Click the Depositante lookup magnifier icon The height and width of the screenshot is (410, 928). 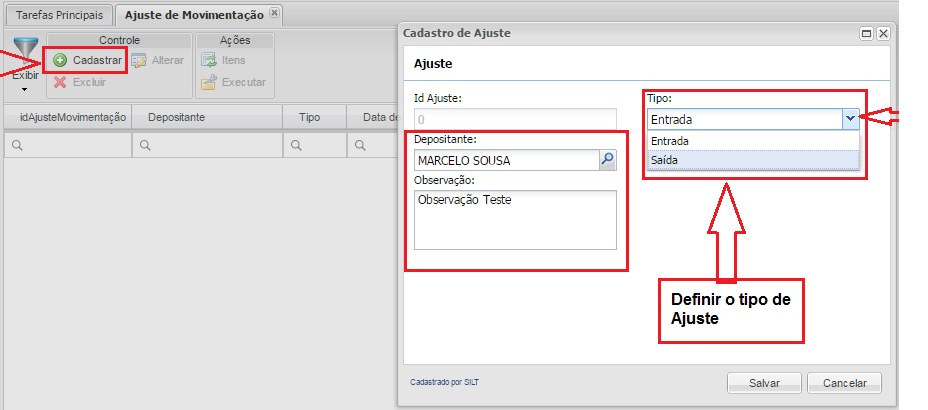(x=607, y=159)
